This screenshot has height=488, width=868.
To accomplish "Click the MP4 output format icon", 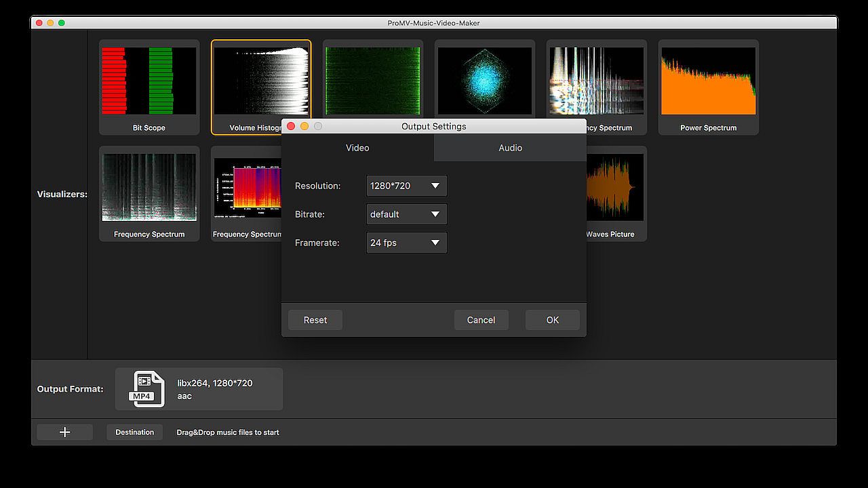I will pyautogui.click(x=149, y=389).
